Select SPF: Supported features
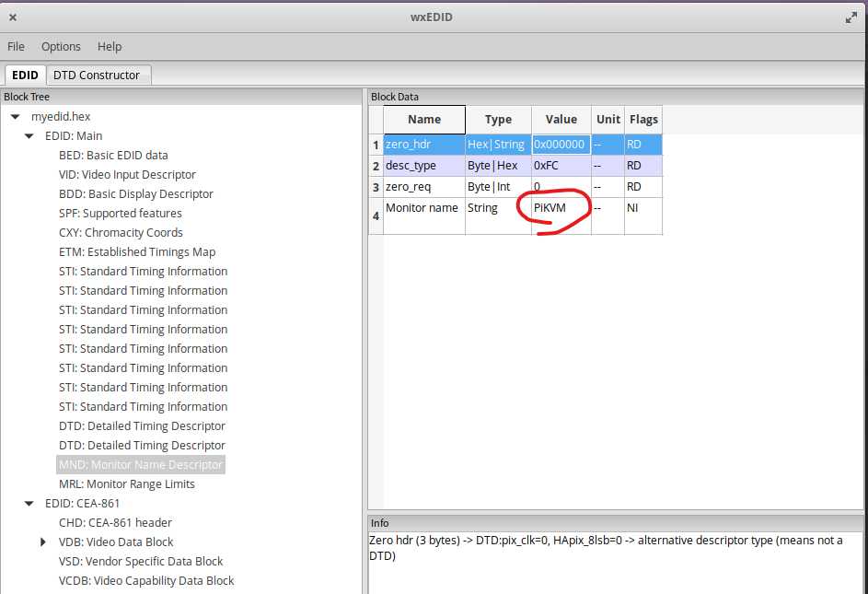Viewport: 868px width, 594px height. tap(121, 214)
